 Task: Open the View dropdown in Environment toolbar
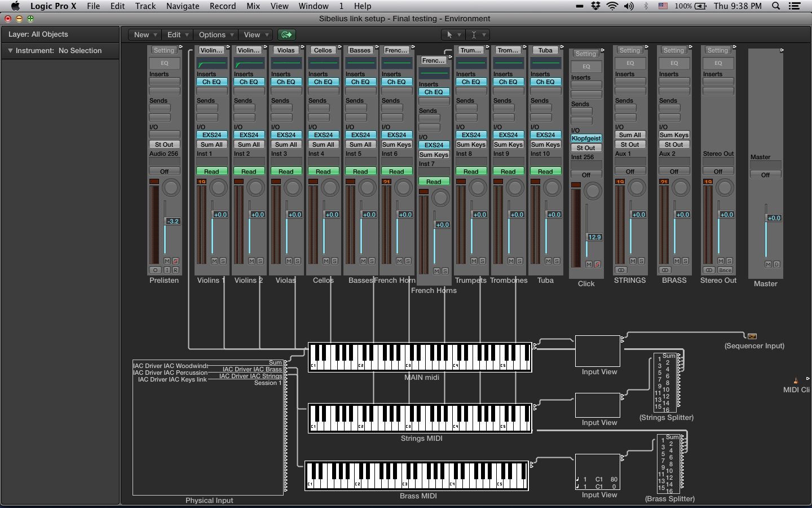[255, 34]
